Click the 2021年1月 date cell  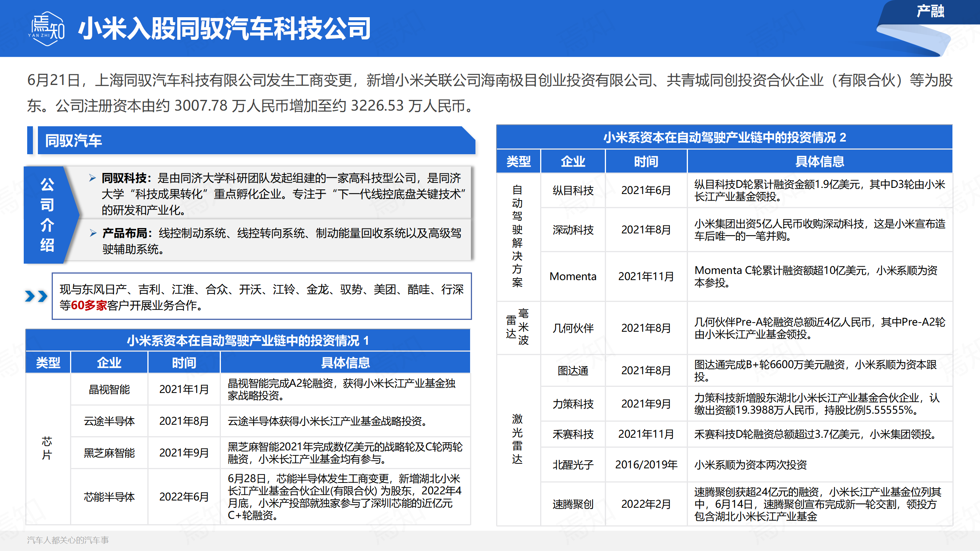tap(184, 390)
